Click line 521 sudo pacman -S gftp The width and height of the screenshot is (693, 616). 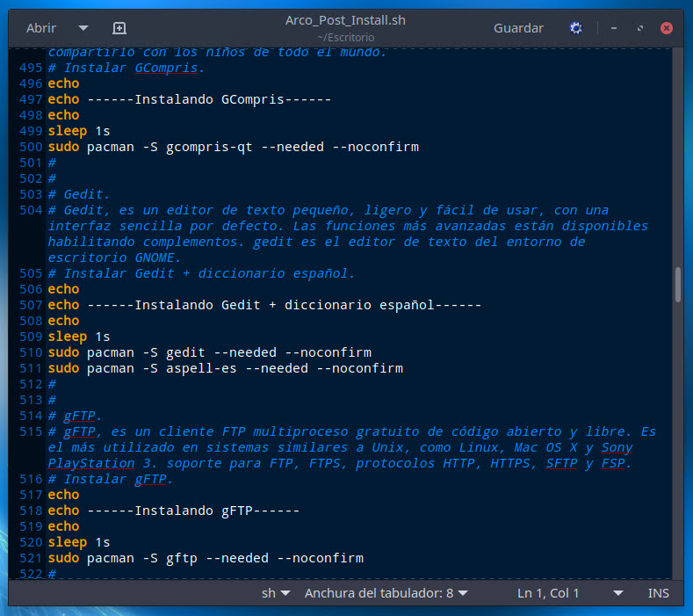[x=206, y=558]
